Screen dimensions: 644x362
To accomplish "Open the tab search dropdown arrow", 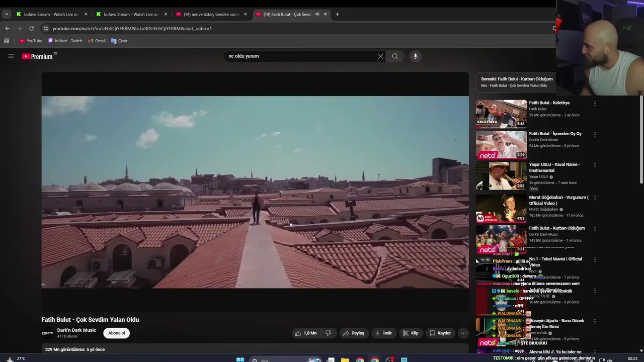I will click(7, 14).
